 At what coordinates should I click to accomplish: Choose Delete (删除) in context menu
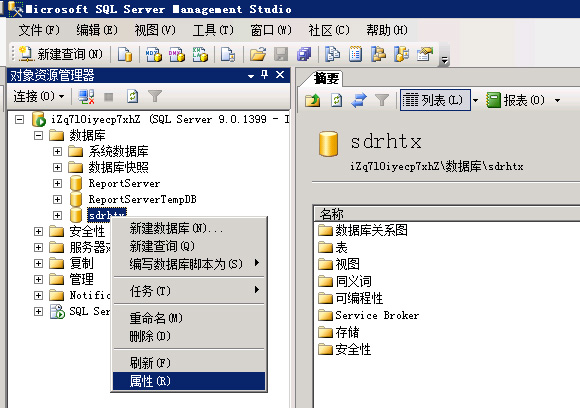189,336
